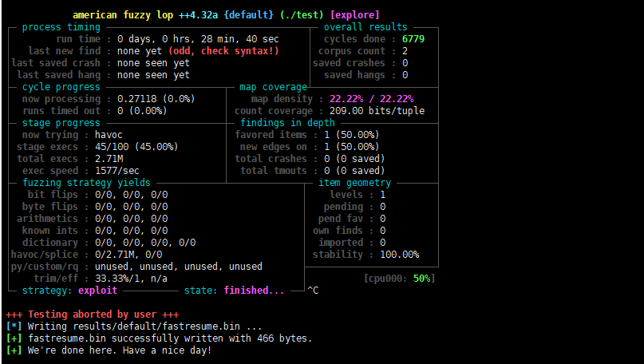This screenshot has height=364, width=644.
Task: Click the levels value 1
Action: tap(383, 195)
